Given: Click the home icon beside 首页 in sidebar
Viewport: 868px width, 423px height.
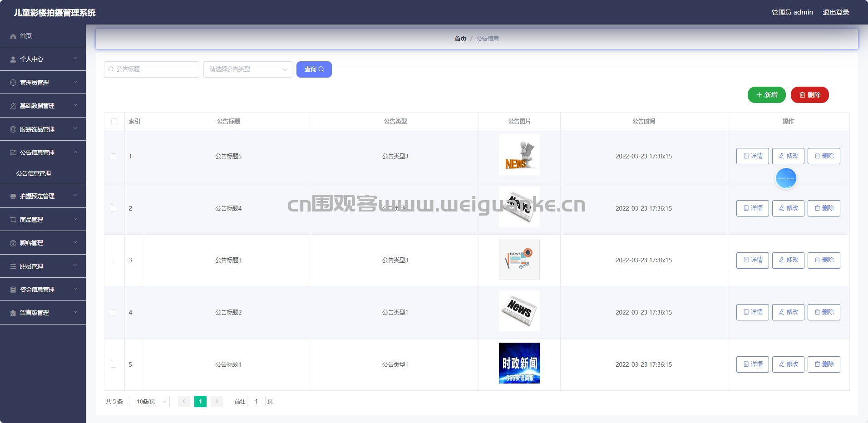Looking at the screenshot, I should click(x=13, y=36).
